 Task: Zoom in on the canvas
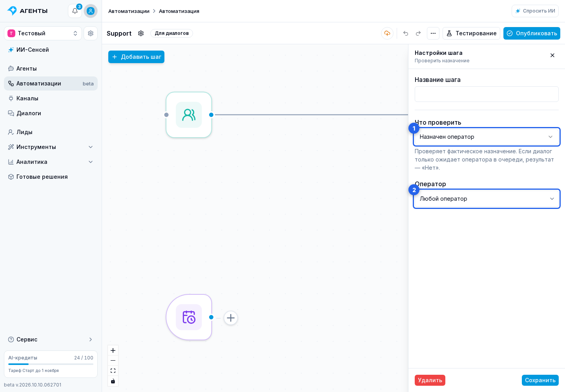pyautogui.click(x=113, y=350)
